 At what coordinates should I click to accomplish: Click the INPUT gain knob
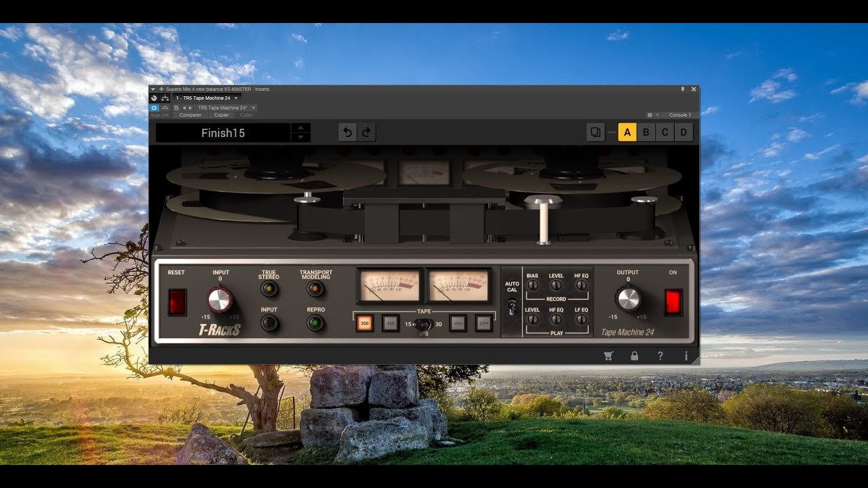(x=220, y=299)
